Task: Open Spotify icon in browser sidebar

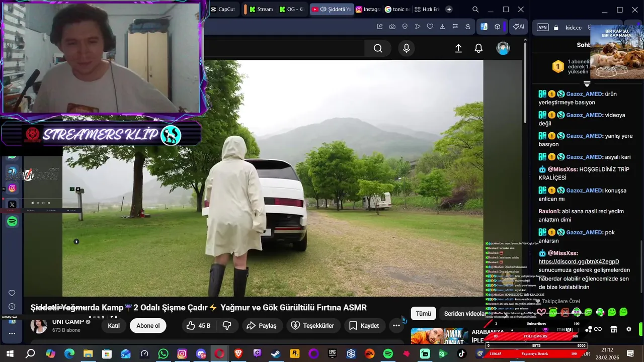Action: click(12, 221)
